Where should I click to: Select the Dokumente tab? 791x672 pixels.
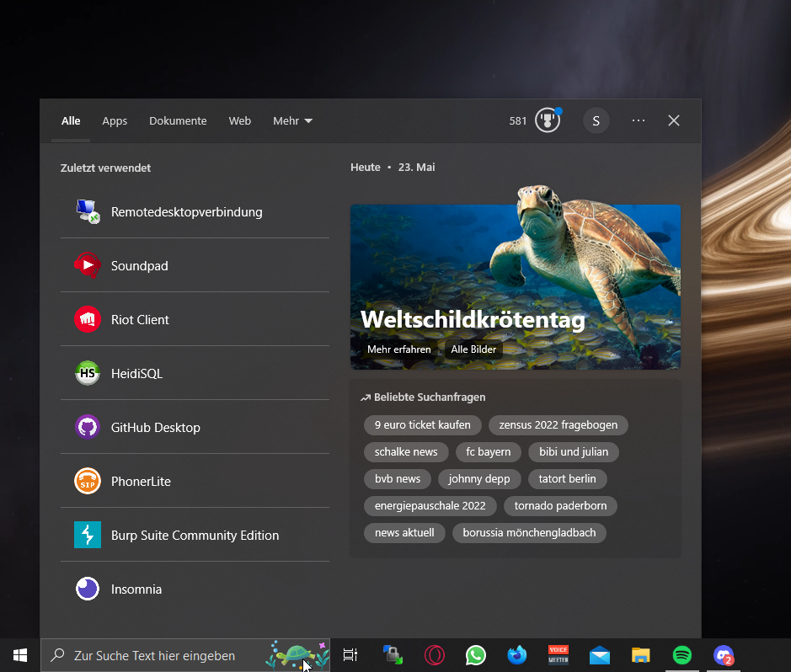(x=178, y=121)
